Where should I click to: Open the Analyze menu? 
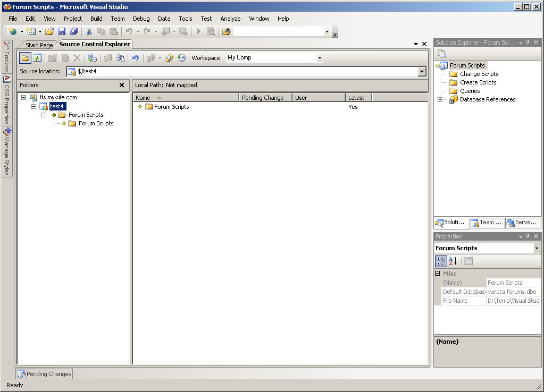(x=230, y=19)
